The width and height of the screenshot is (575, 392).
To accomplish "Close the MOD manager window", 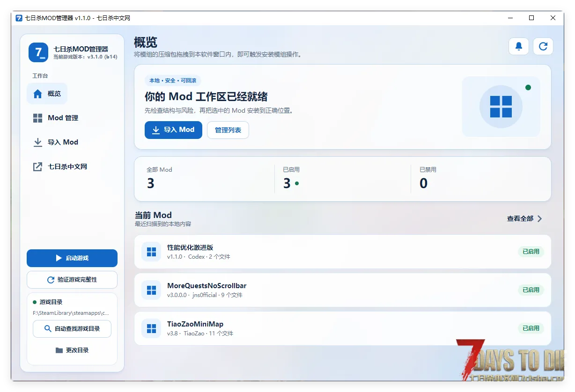I will click(553, 18).
